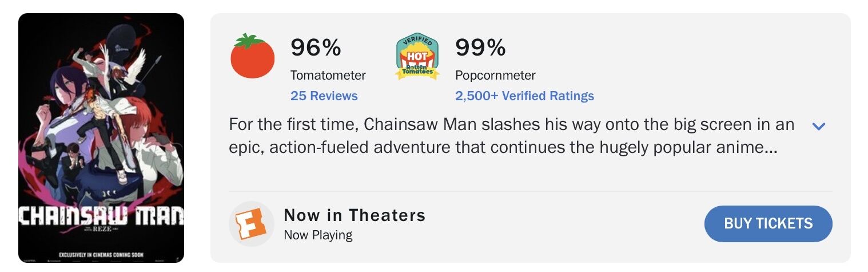Click the 96% Tomatometer score
The image size is (868, 272).
(316, 48)
